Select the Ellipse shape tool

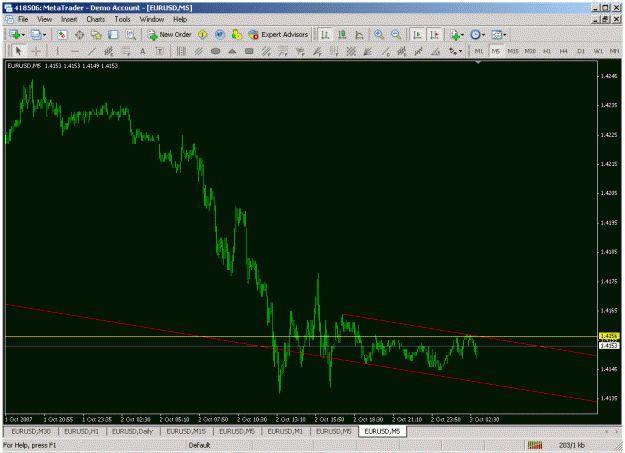click(215, 51)
